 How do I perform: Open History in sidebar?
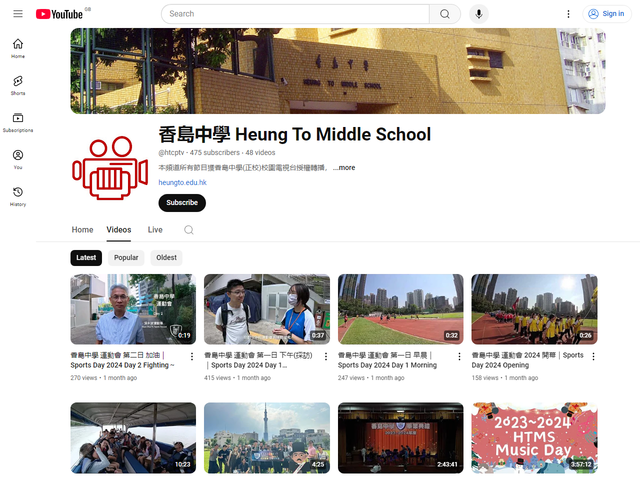click(18, 196)
